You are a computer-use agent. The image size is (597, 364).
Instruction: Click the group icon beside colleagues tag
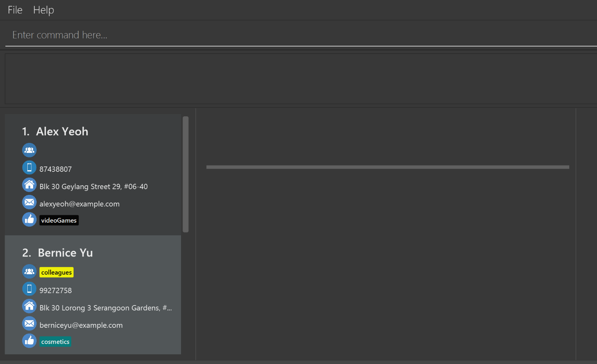coord(29,272)
